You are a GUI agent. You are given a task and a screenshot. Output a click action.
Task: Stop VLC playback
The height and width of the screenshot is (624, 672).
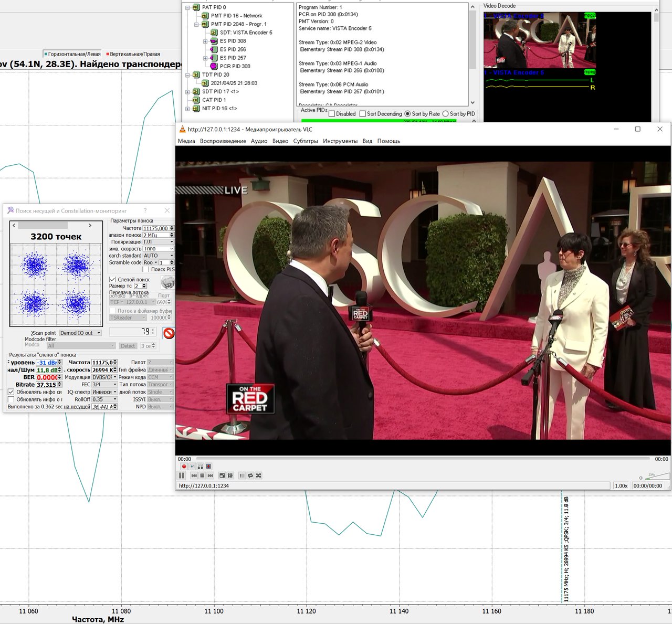pos(202,475)
